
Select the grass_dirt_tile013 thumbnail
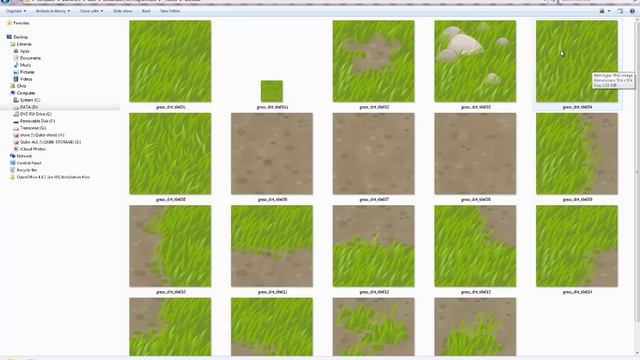point(475,246)
